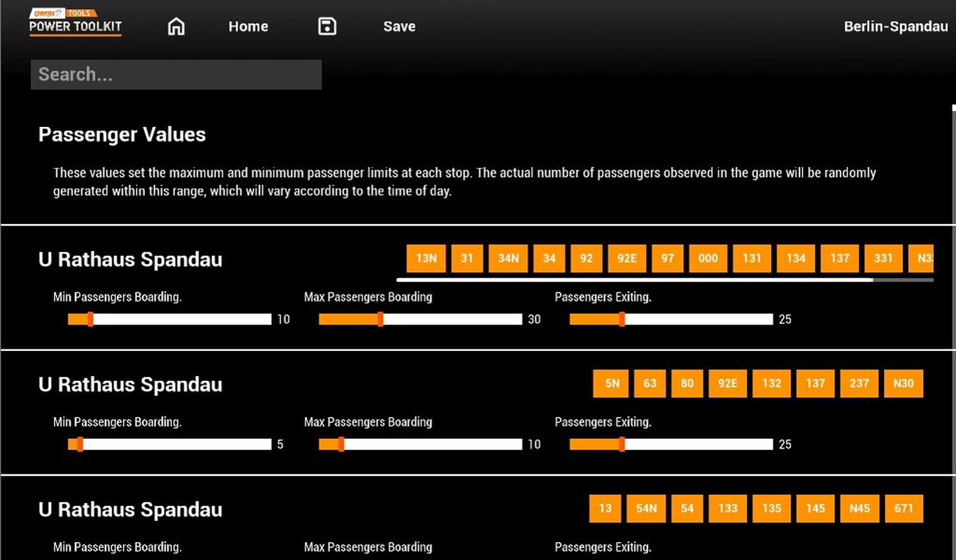Screen dimensions: 956x560
Task: Adjust first stop Passengers Exiting slider
Action: (671, 320)
